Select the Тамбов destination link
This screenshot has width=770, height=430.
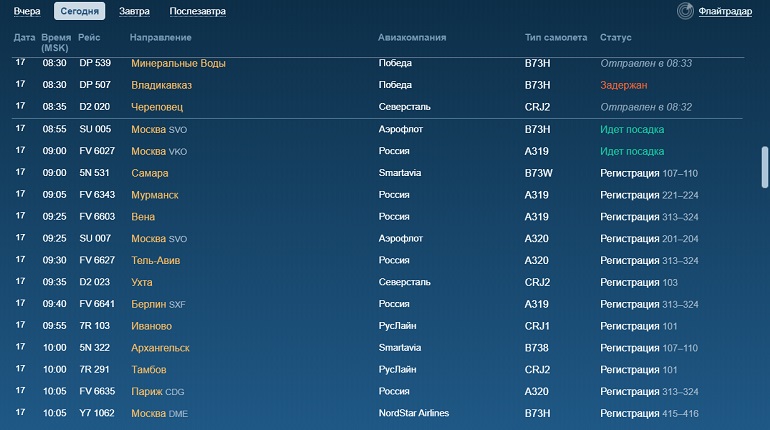click(148, 370)
